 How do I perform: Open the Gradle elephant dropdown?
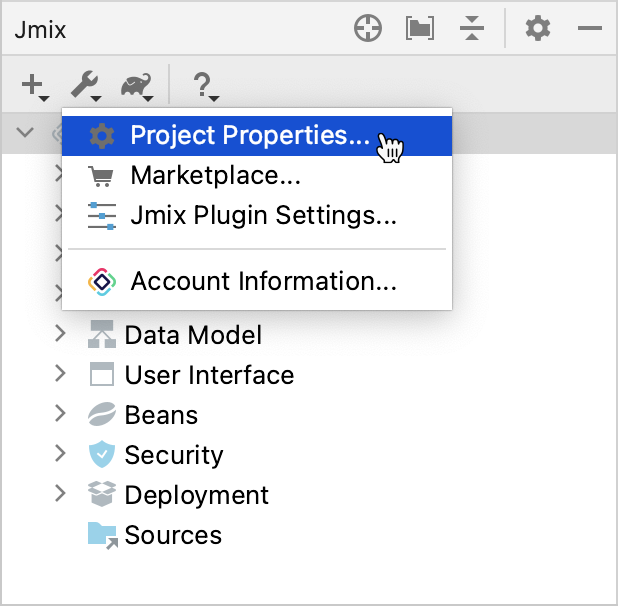coord(137,86)
